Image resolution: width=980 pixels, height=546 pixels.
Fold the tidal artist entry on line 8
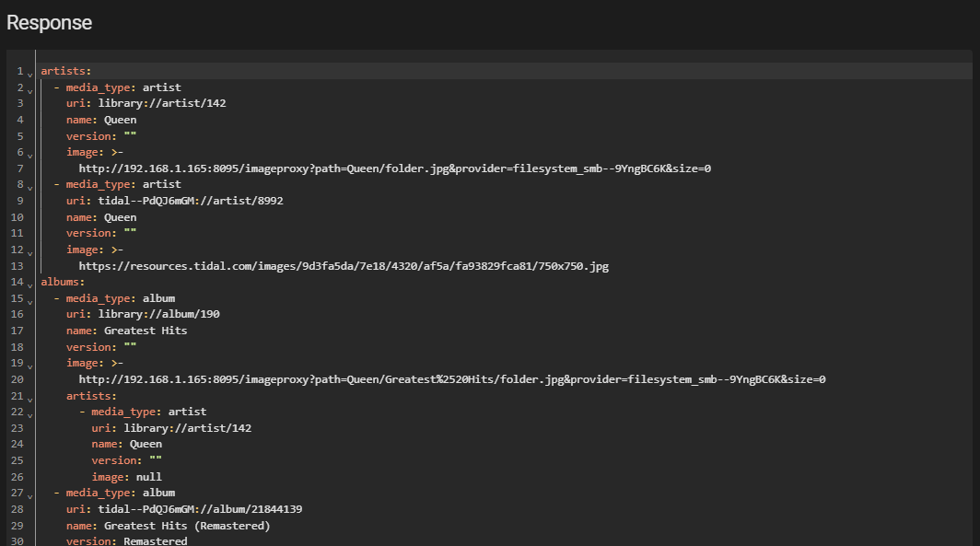[x=29, y=186]
